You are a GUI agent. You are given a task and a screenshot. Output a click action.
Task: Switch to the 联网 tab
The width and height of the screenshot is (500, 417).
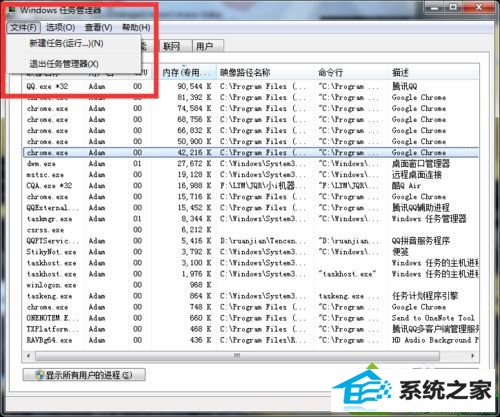(172, 46)
